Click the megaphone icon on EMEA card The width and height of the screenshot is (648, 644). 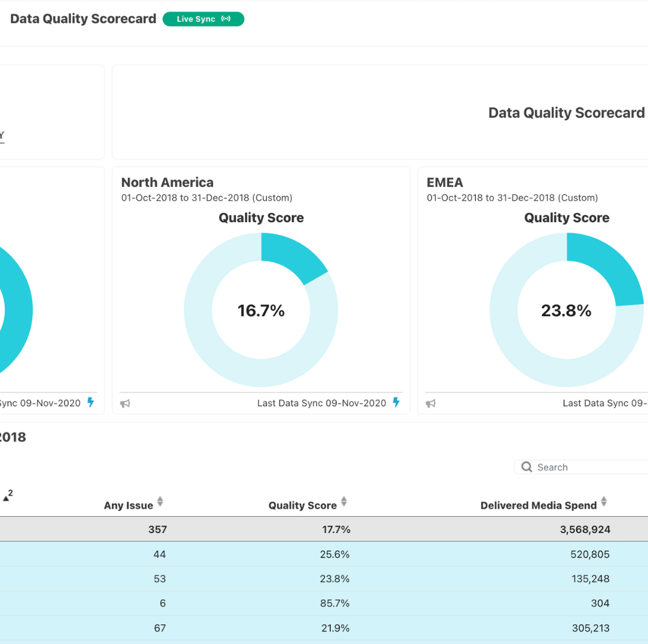(x=431, y=404)
